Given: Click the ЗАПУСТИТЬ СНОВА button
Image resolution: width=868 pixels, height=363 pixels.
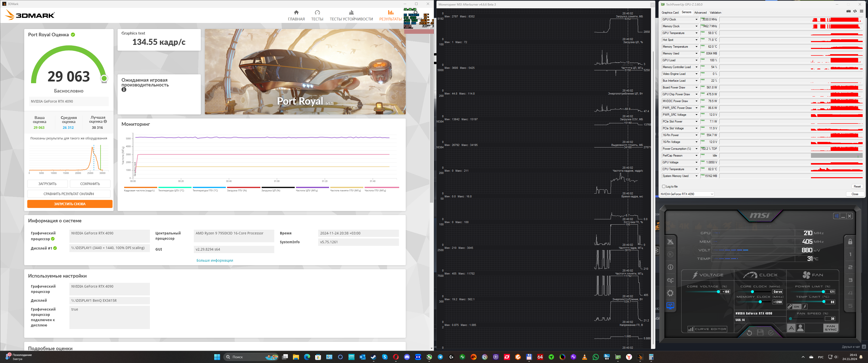Looking at the screenshot, I should (70, 204).
